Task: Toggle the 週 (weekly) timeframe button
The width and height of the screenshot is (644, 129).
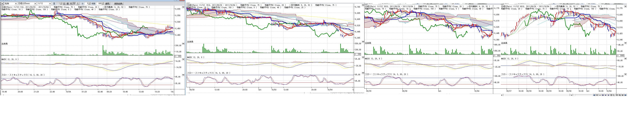Action: pyautogui.click(x=68, y=3)
